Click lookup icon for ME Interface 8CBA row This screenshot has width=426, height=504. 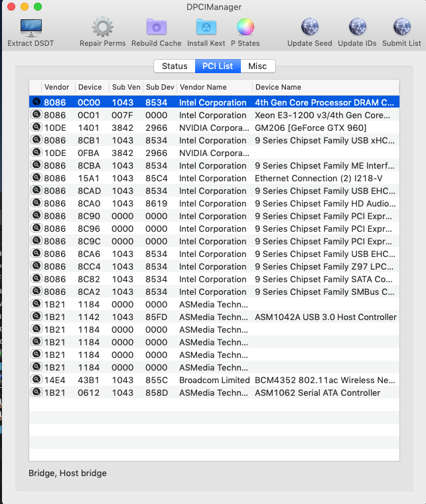pyautogui.click(x=36, y=165)
